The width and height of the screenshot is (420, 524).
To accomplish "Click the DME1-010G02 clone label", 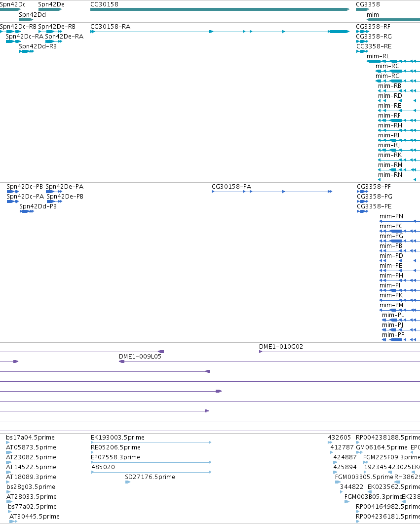I will pos(281,347).
